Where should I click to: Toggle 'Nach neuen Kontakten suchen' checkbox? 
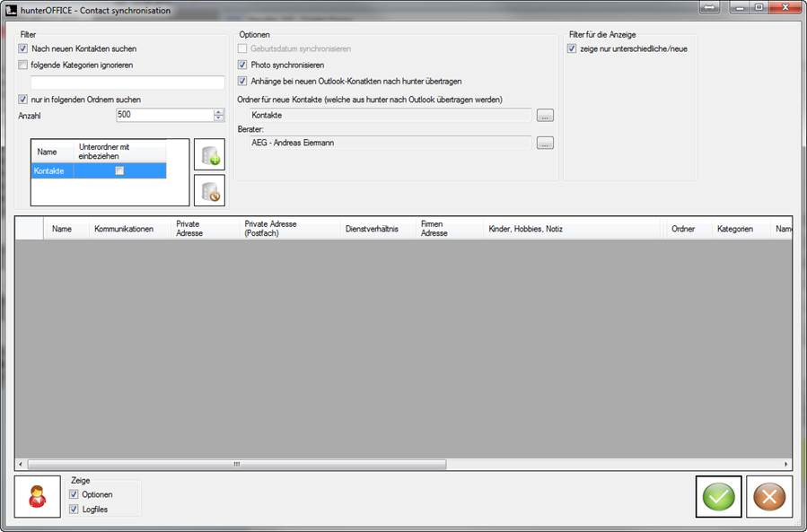tap(23, 48)
